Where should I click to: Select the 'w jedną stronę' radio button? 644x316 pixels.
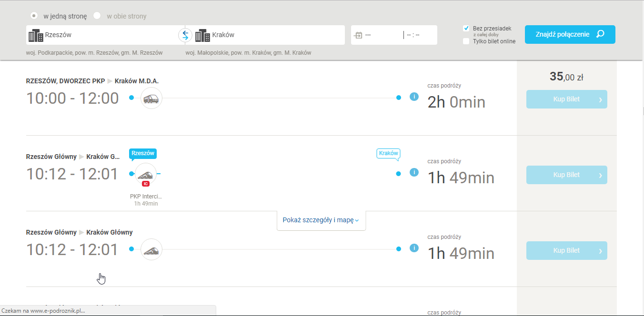tap(34, 16)
